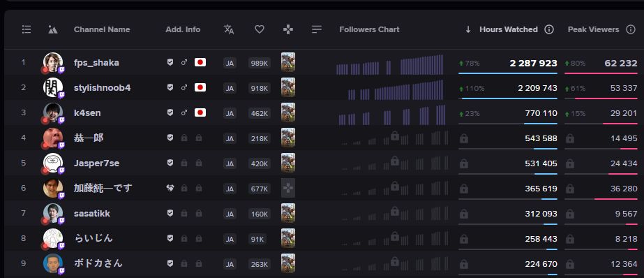Image resolution: width=644 pixels, height=278 pixels.
Task: Open the Jasper7se channel link
Action: point(96,163)
